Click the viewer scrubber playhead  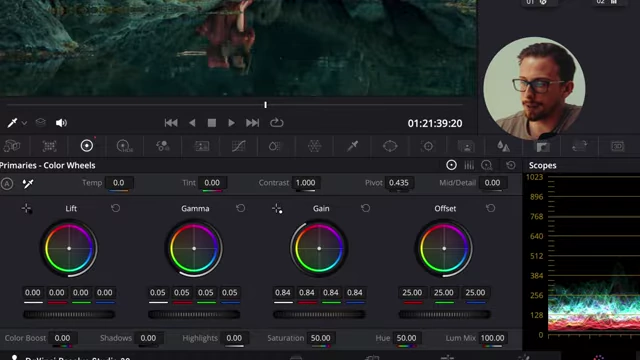(x=265, y=105)
